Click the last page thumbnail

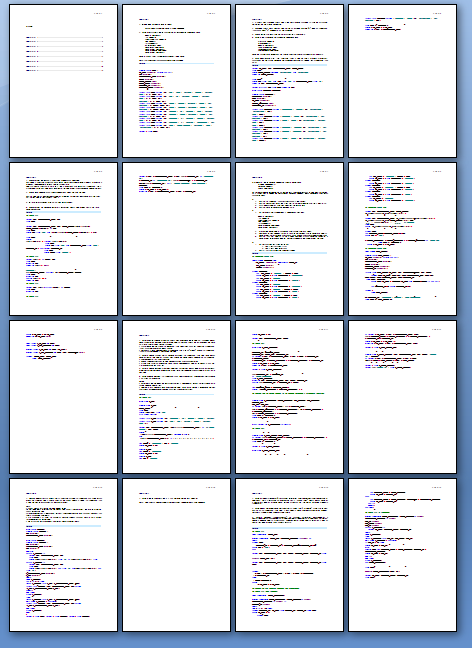[403, 555]
